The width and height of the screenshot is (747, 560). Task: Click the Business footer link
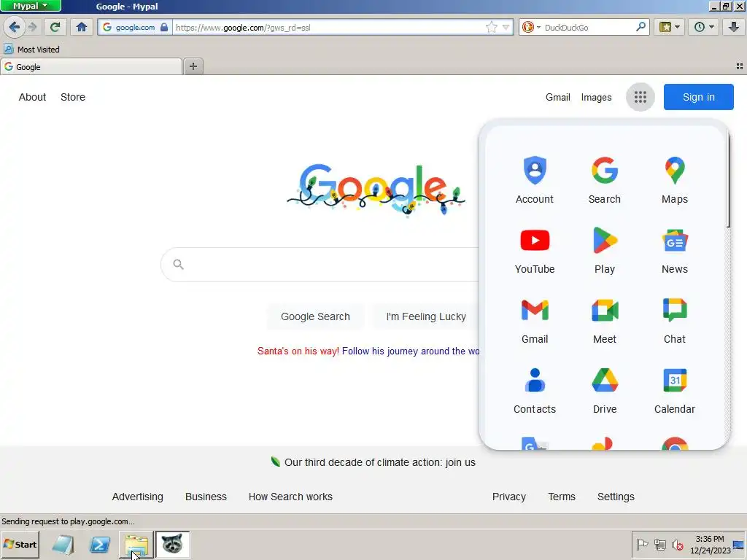206,497
